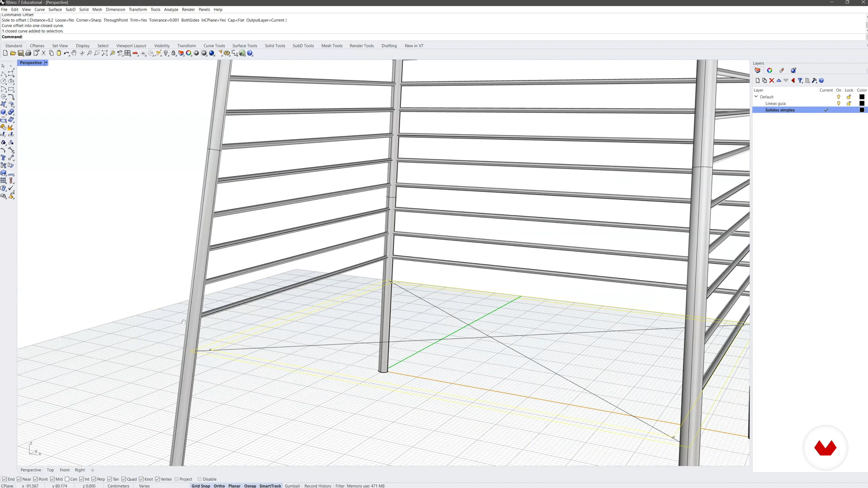Open the File menu
The width and height of the screenshot is (868, 488).
click(x=4, y=9)
